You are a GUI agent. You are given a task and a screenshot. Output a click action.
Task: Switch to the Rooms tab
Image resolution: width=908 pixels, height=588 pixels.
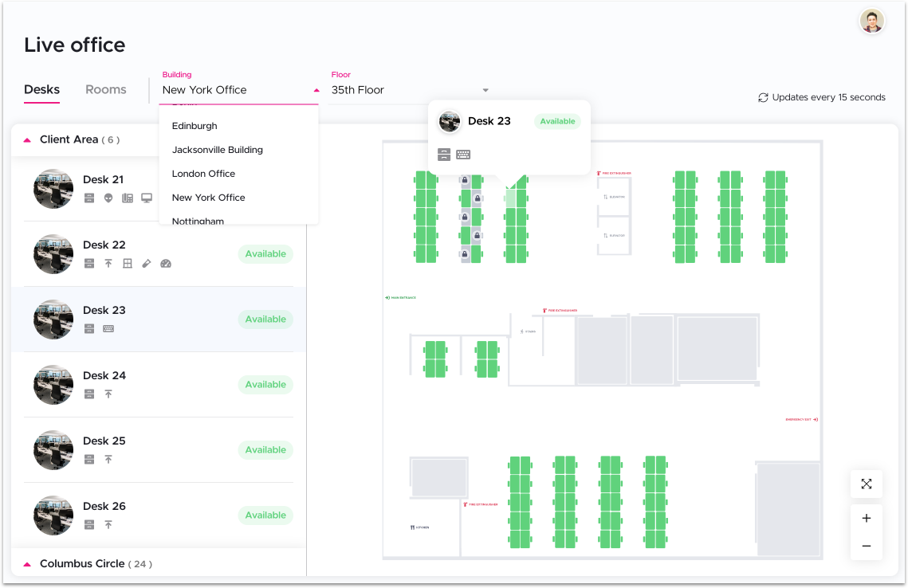tap(105, 90)
